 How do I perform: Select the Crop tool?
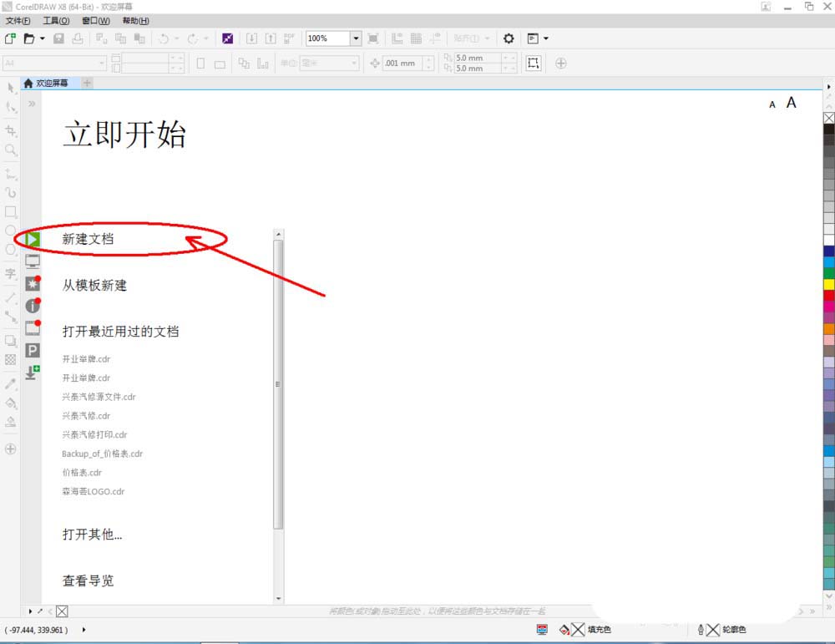click(10, 130)
